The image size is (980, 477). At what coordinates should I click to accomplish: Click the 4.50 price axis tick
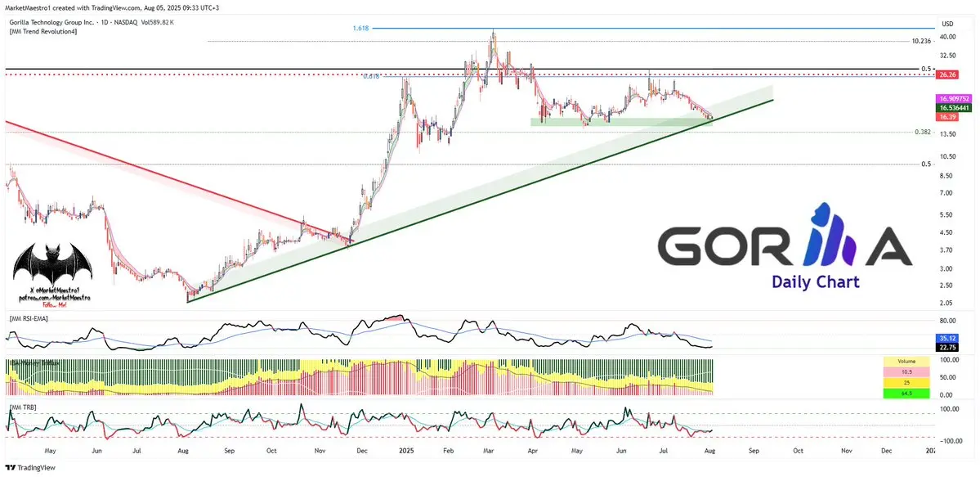click(x=947, y=232)
